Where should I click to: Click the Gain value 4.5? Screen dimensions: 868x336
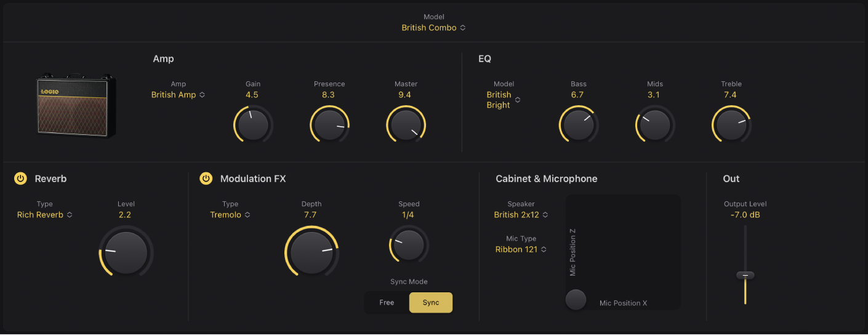click(x=252, y=95)
